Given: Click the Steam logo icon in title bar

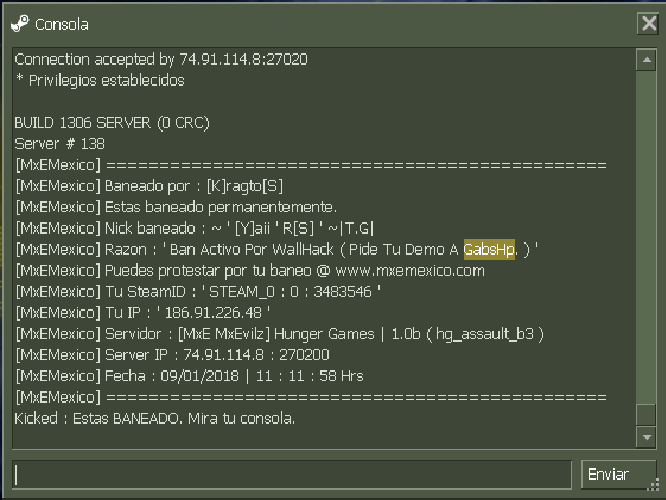Looking at the screenshot, I should (x=20, y=24).
